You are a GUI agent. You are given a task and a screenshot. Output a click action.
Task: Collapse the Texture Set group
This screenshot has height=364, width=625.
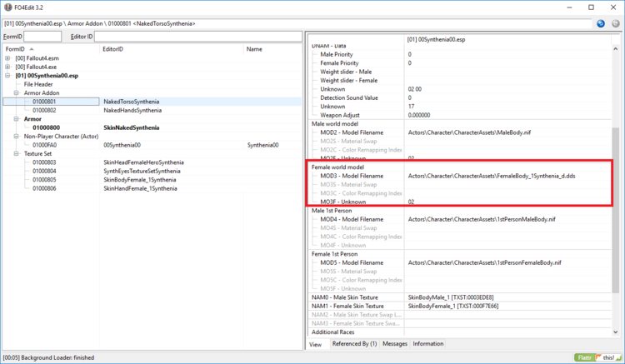point(17,154)
